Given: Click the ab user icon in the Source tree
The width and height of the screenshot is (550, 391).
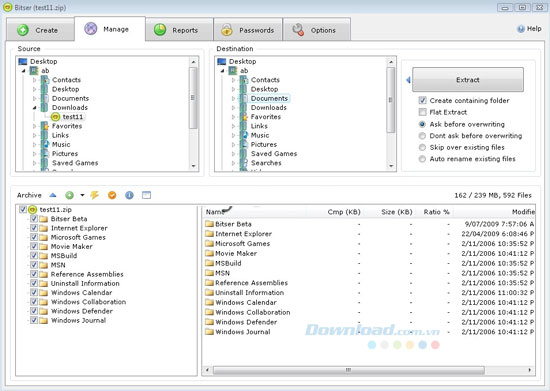Looking at the screenshot, I should (34, 71).
